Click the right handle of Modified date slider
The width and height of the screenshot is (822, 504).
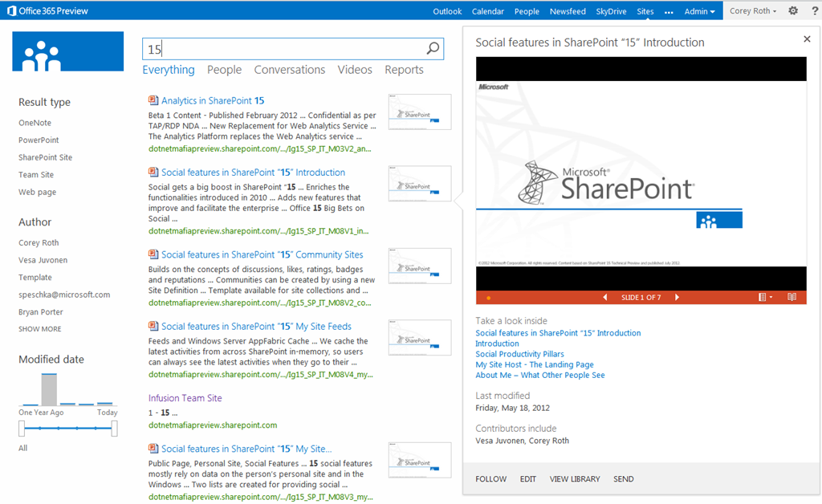pos(114,429)
